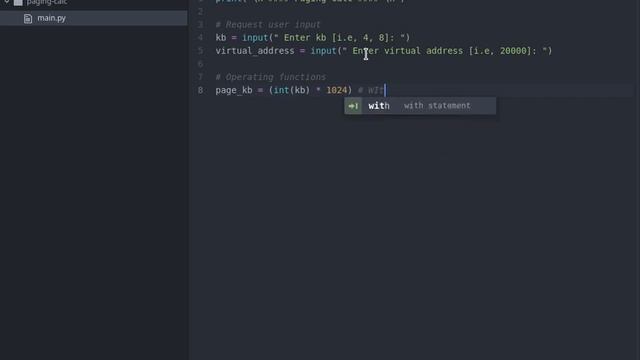Click the paging-calc folder icon
Image resolution: width=640 pixels, height=360 pixels.
(x=18, y=2)
